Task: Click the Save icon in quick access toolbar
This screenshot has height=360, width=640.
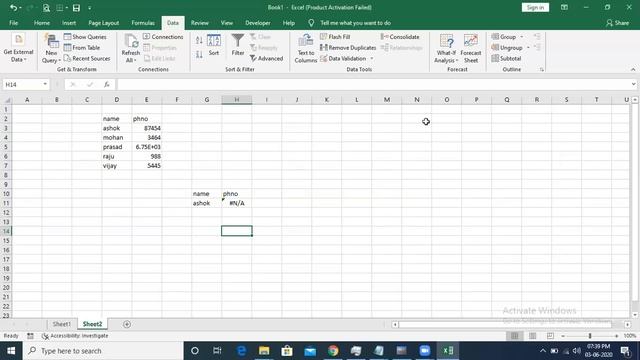Action: 76,8
